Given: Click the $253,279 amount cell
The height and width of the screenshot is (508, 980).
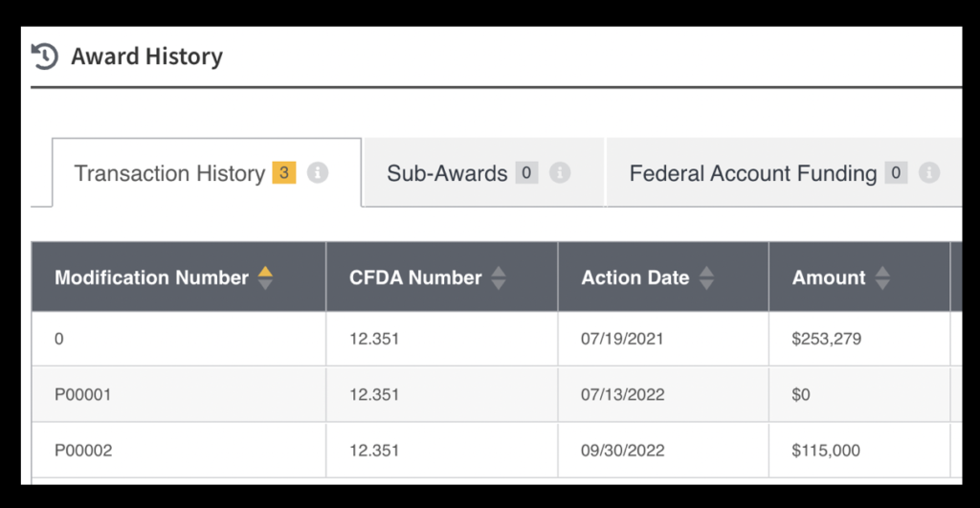Looking at the screenshot, I should (x=859, y=339).
